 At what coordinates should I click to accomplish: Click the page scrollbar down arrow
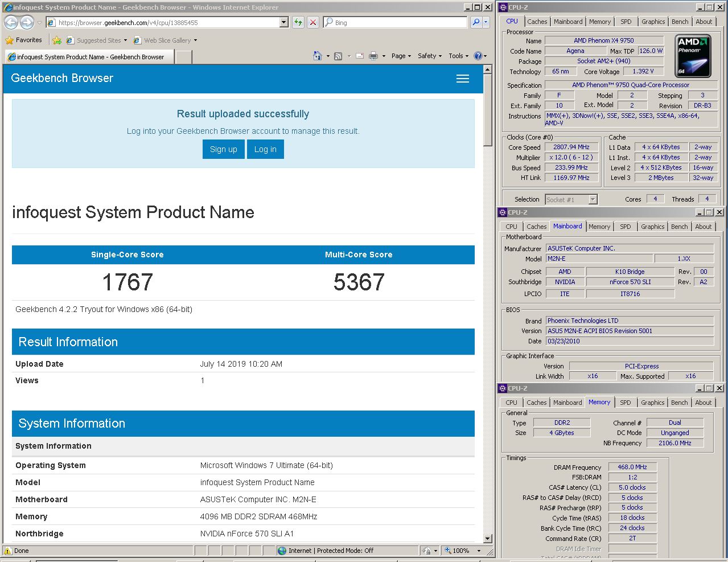[x=487, y=538]
